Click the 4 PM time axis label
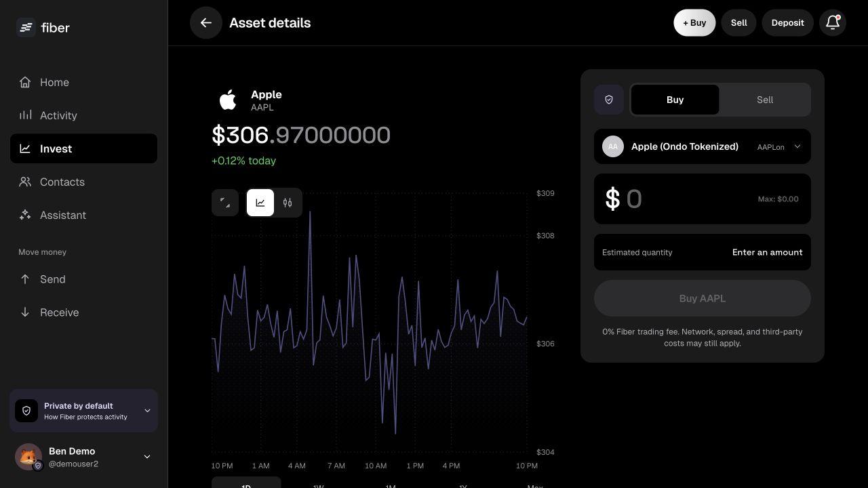The height and width of the screenshot is (488, 868). (x=451, y=466)
